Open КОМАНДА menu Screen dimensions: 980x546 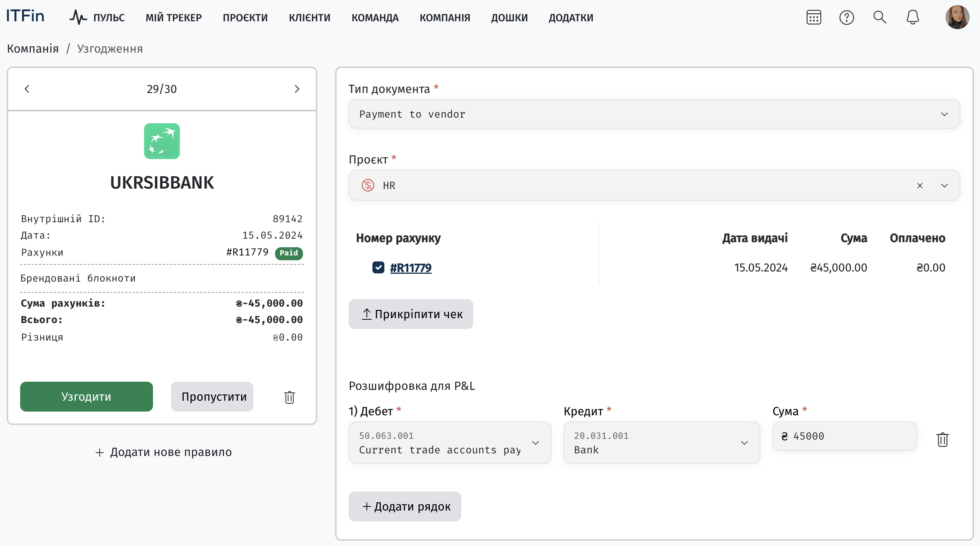pos(375,18)
